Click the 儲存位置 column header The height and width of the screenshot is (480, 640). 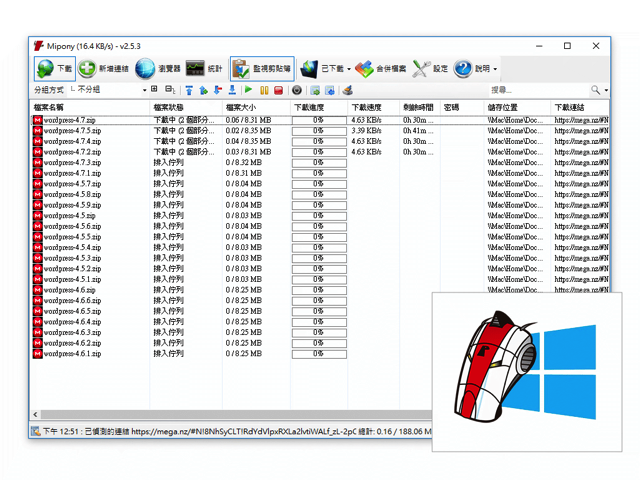coord(517,107)
